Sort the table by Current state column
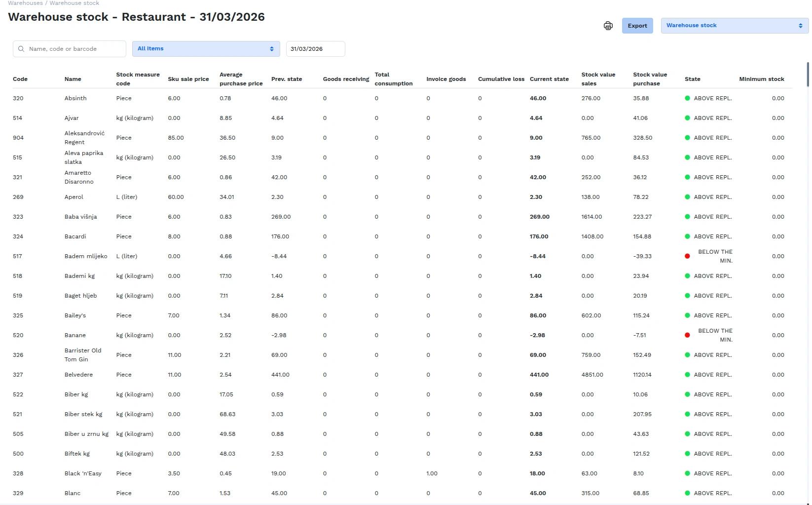 click(x=549, y=79)
